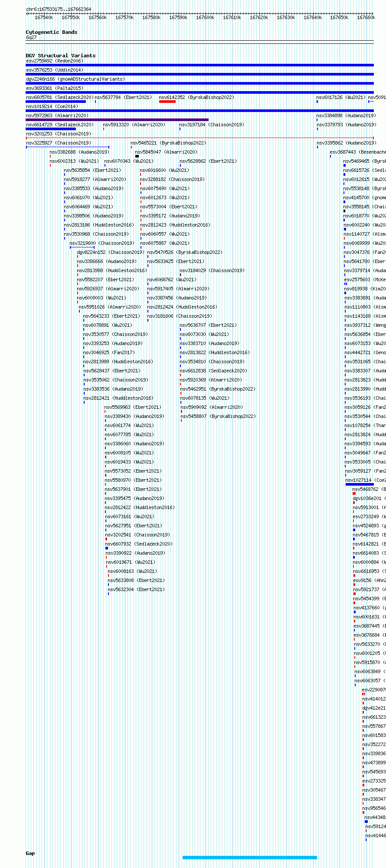
Task: Click nsv5628862 (Ebert2021) variant label
Action: tap(208, 161)
